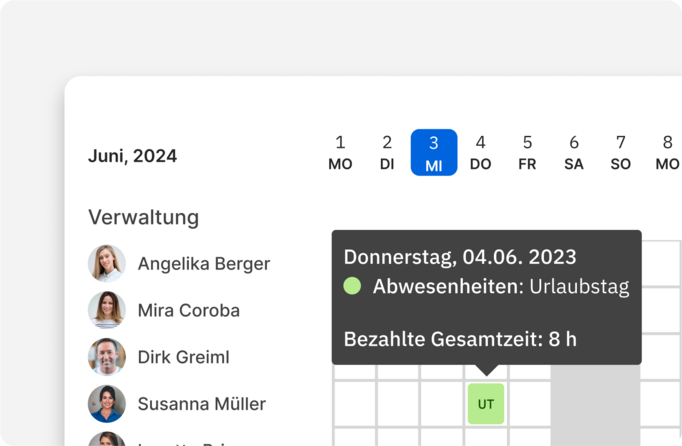
Task: Select day 4 DO in calendar header
Action: (x=481, y=152)
